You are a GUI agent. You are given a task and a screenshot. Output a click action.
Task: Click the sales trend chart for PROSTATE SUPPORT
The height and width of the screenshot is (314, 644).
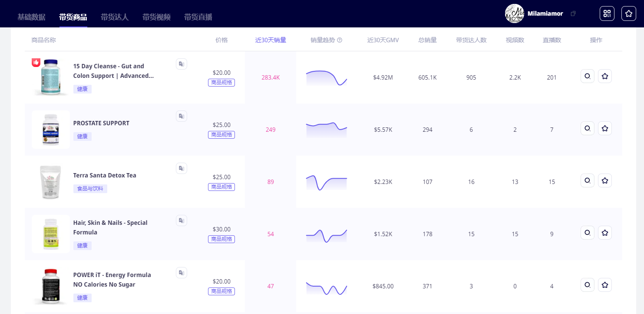click(327, 129)
